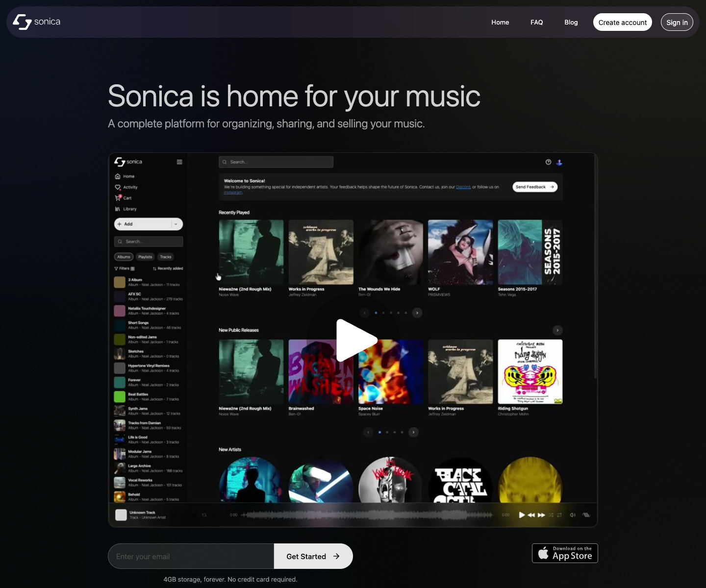Click the Home icon in the demo sidebar
Viewport: 706px width, 588px height.
click(118, 176)
